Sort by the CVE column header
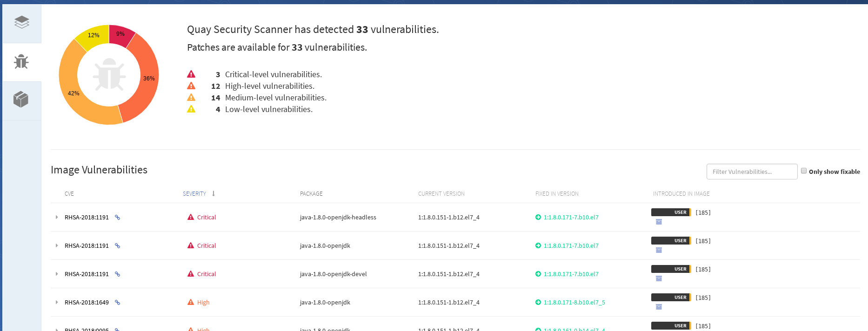Viewport: 868px width, 331px height. point(69,194)
